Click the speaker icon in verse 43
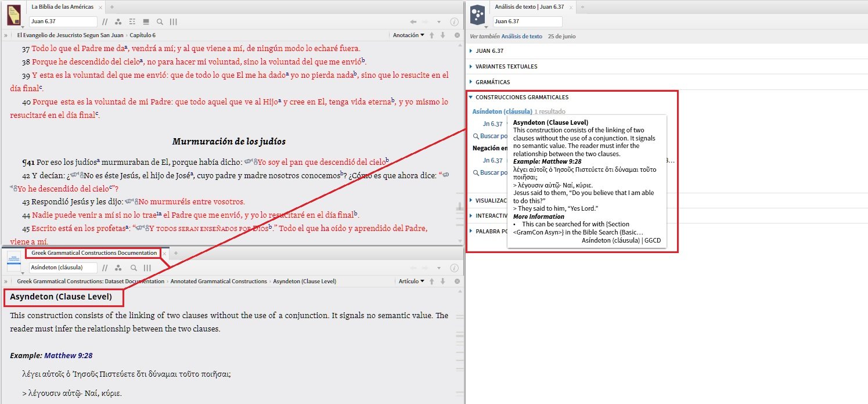The image size is (868, 404). (x=128, y=201)
